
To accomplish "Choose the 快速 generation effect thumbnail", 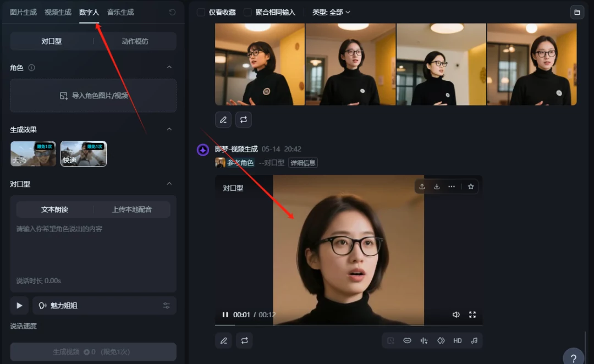I will tap(84, 154).
